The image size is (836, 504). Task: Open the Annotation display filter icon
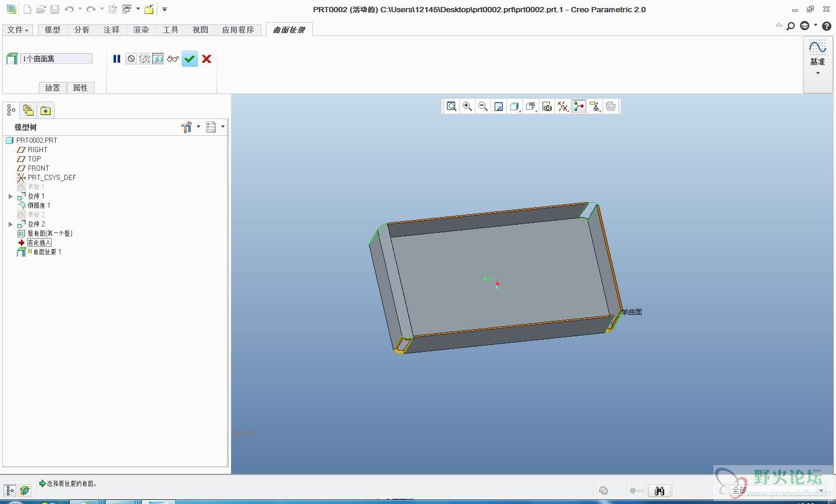(x=594, y=106)
